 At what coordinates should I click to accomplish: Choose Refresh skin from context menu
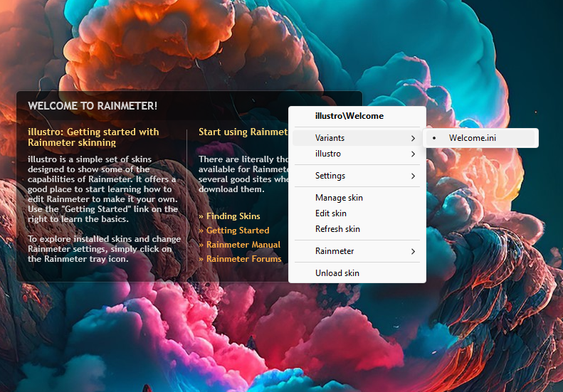357,229
